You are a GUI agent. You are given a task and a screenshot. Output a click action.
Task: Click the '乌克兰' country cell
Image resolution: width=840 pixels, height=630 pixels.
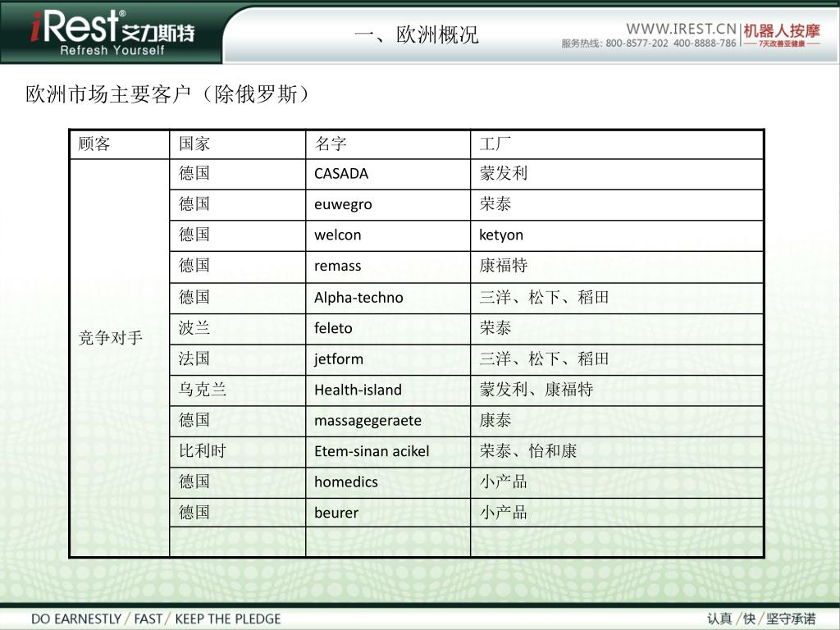[237, 390]
